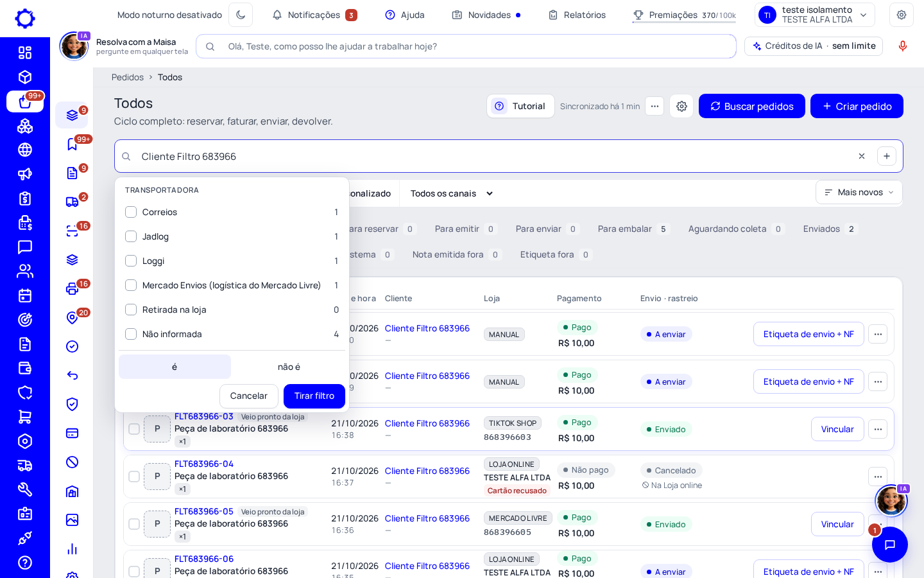Click the Premiações progress bar 370/100k
This screenshot has width=924, height=578.
coord(684,22)
